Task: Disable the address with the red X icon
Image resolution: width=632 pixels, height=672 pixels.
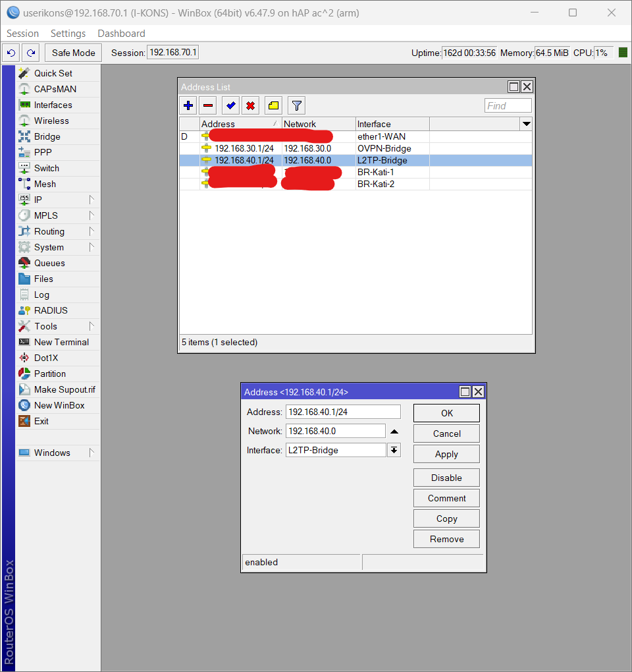Action: (x=251, y=105)
